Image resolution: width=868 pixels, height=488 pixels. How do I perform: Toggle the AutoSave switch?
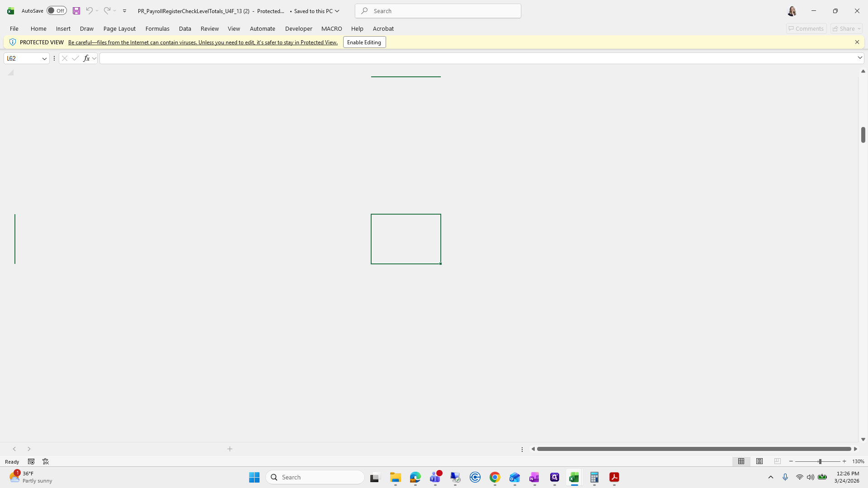pos(57,11)
